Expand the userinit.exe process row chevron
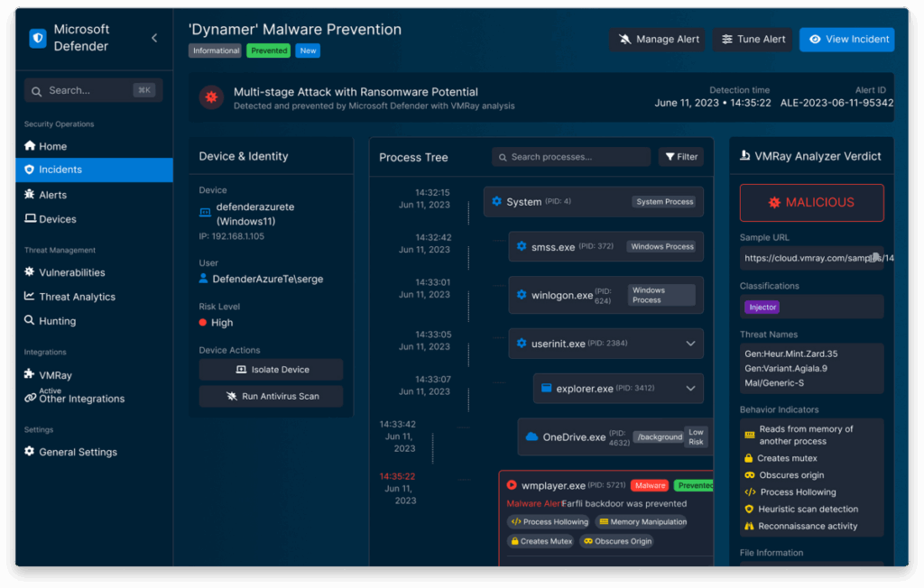This screenshot has height=588, width=924. tap(690, 344)
